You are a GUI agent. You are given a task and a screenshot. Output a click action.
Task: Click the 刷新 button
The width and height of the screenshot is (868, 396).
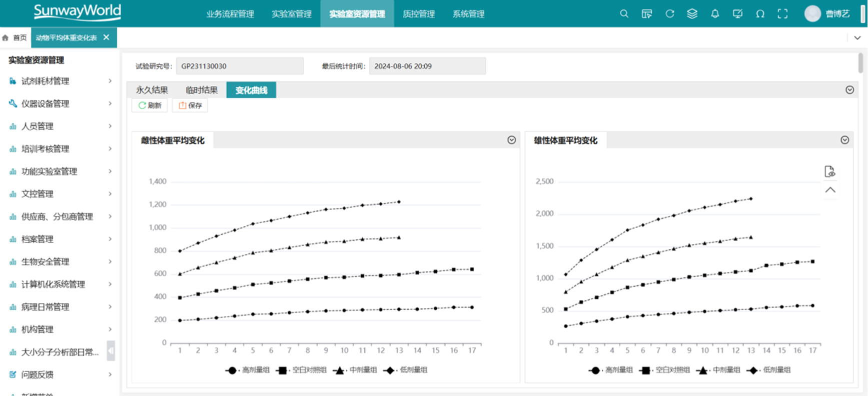coord(150,105)
